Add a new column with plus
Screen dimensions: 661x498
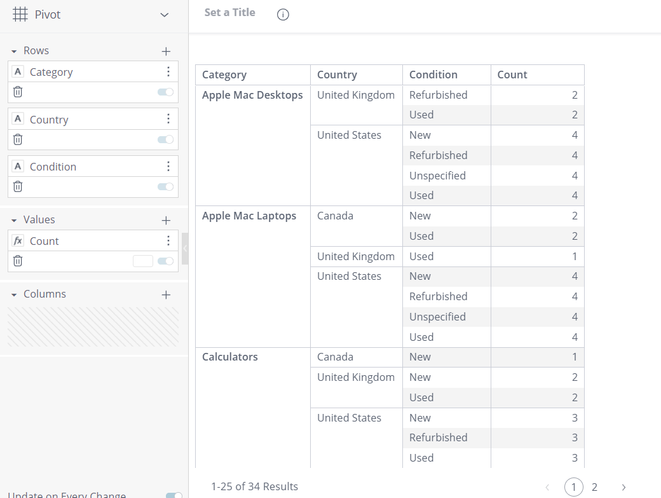pos(166,294)
